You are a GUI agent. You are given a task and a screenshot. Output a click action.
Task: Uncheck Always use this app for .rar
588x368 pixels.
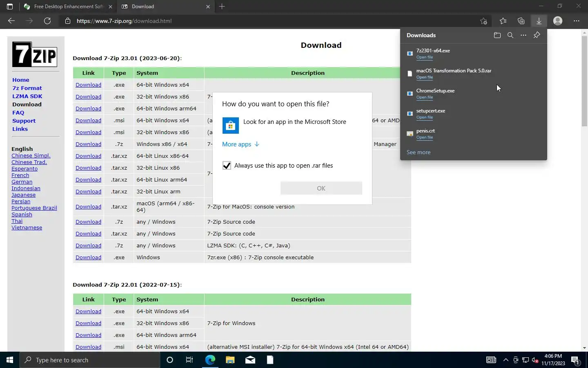point(227,166)
